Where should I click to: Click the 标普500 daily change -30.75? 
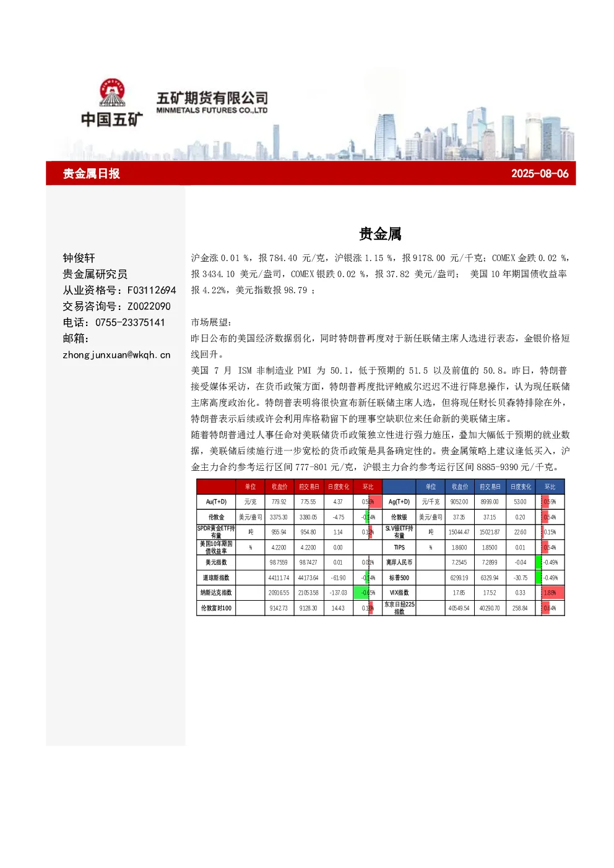[521, 578]
